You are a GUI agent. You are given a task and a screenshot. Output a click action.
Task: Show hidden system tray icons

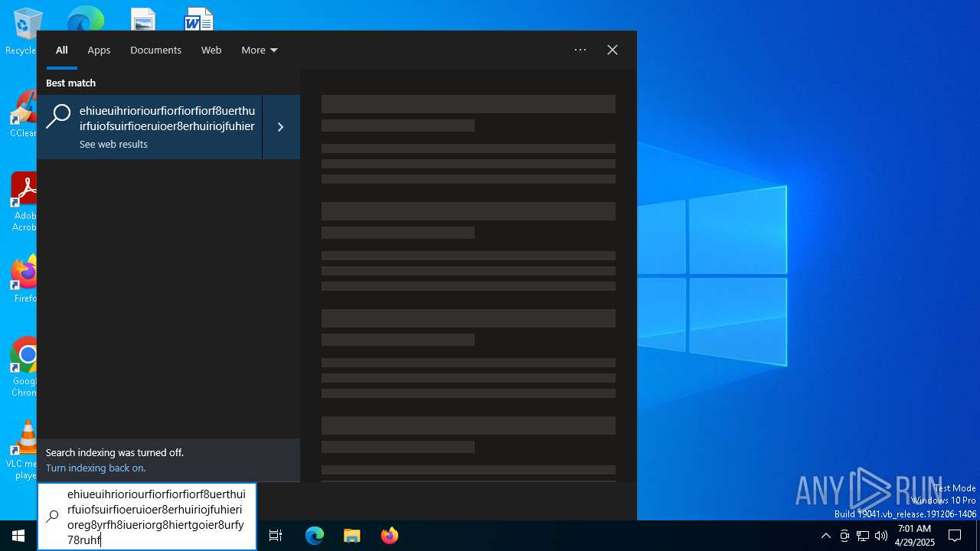[825, 536]
